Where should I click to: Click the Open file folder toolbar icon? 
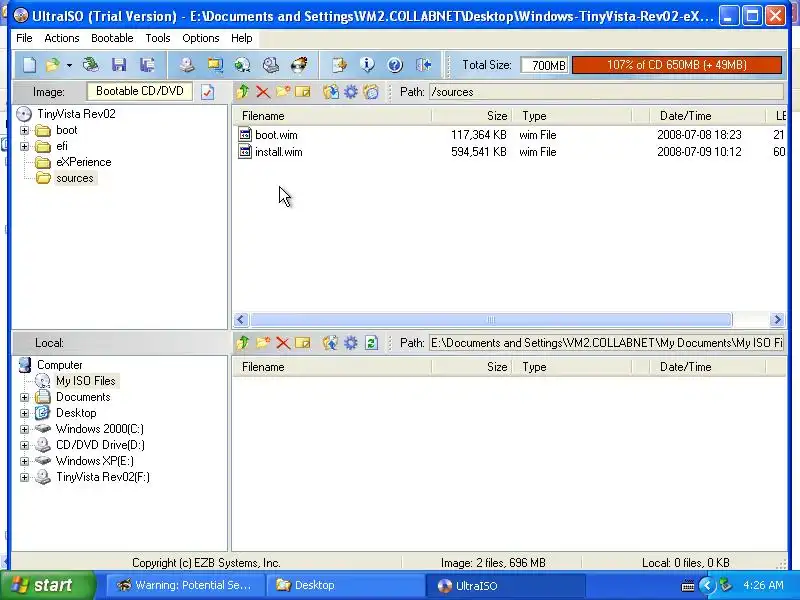coord(52,65)
